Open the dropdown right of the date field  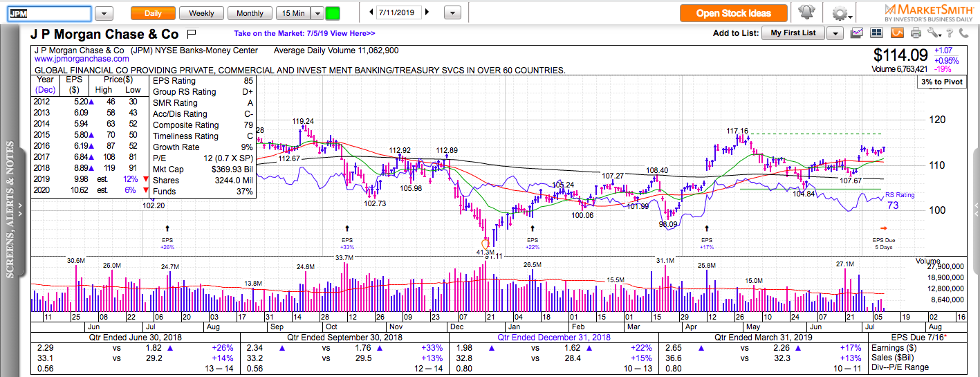(x=452, y=12)
